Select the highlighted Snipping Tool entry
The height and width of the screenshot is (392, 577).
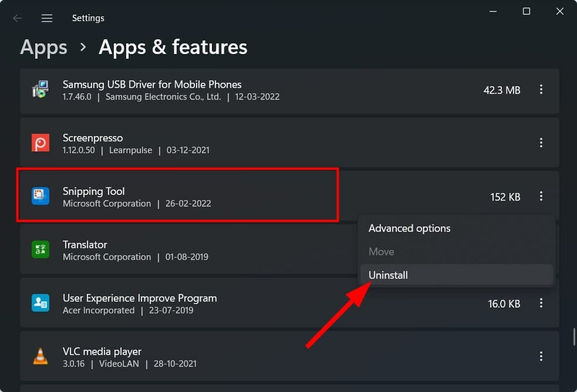176,196
